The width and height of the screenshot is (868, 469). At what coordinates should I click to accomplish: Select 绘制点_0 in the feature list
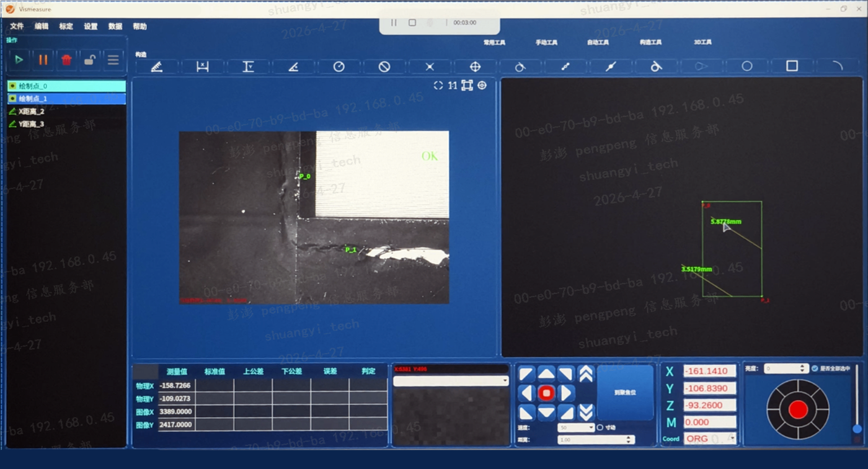[66, 86]
